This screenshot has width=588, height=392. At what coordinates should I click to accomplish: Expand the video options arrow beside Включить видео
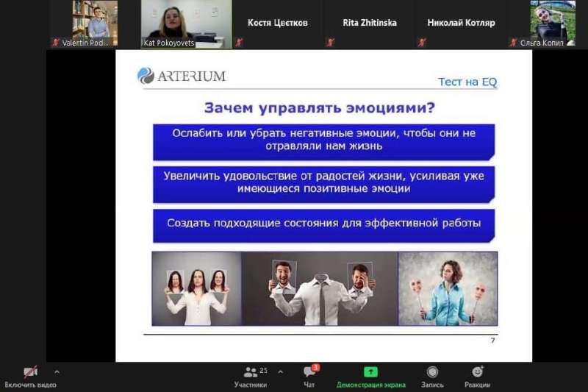[57, 372]
